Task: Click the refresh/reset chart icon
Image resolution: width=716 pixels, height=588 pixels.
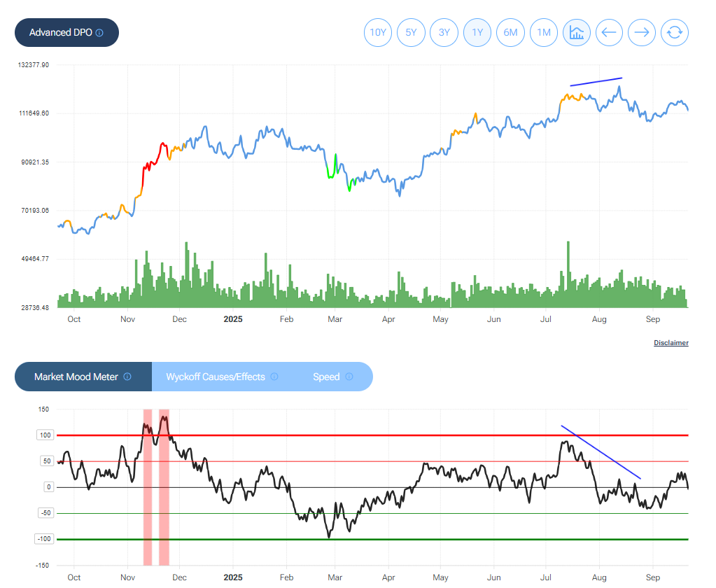Action: pos(675,32)
